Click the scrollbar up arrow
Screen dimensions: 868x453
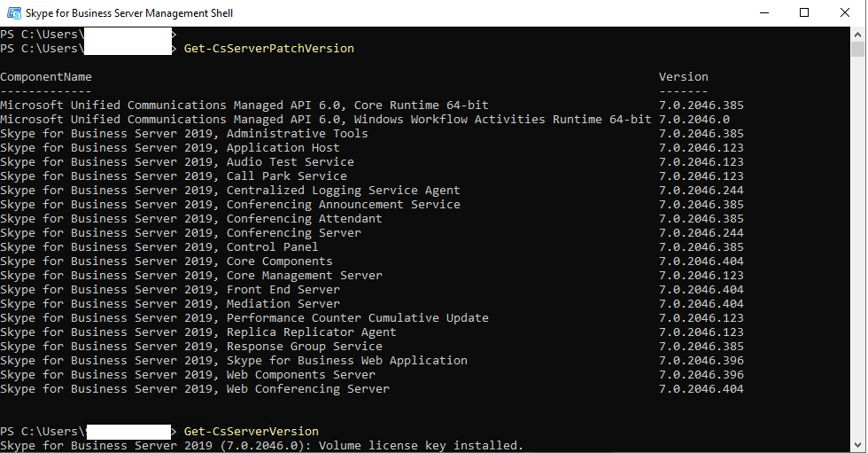(x=858, y=34)
